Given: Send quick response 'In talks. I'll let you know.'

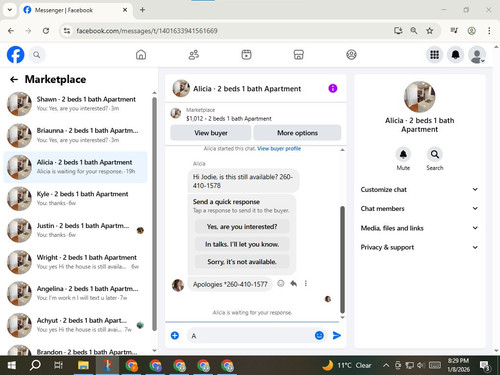Looking at the screenshot, I should (242, 244).
